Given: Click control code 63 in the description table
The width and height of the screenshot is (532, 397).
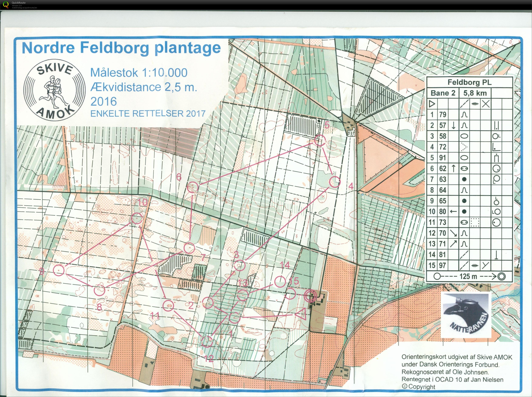Looking at the screenshot, I should point(443,179).
